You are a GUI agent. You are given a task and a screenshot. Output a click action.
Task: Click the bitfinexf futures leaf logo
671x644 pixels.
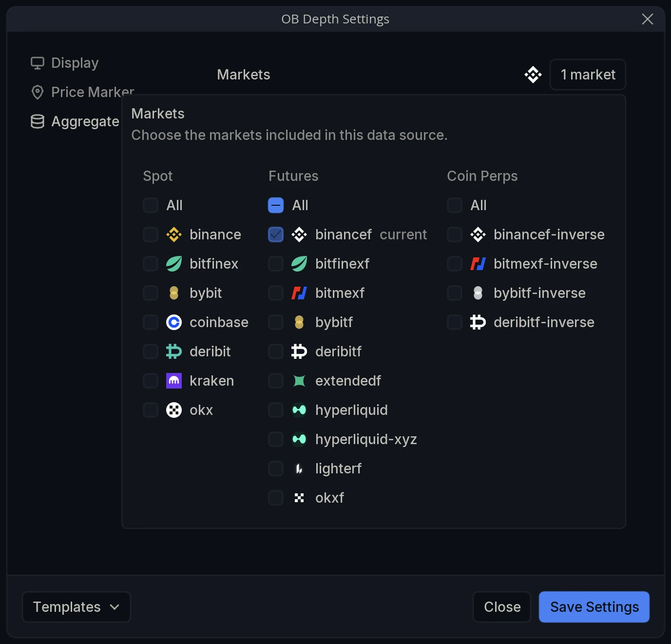[x=299, y=264]
